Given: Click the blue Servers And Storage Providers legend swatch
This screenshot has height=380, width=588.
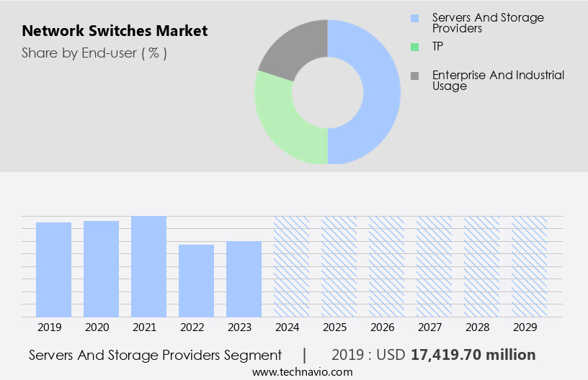Looking at the screenshot, I should click(414, 18).
